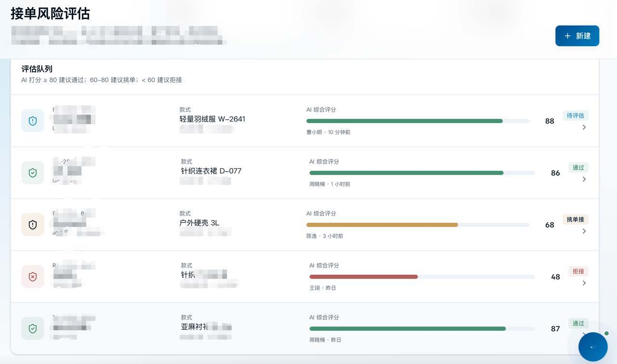Click the 通过 tag in score 87 row
Screen dimensions: 617x364
[x=578, y=324]
